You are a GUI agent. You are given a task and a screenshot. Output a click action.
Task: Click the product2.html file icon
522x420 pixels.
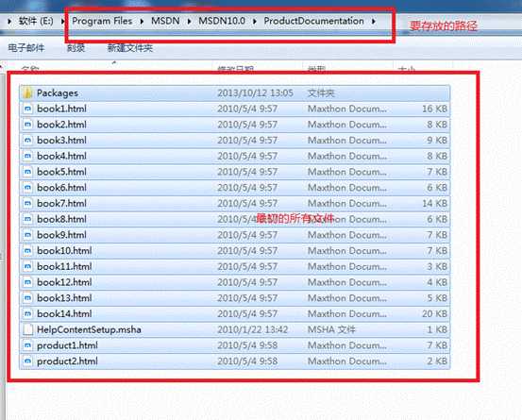coord(28,361)
